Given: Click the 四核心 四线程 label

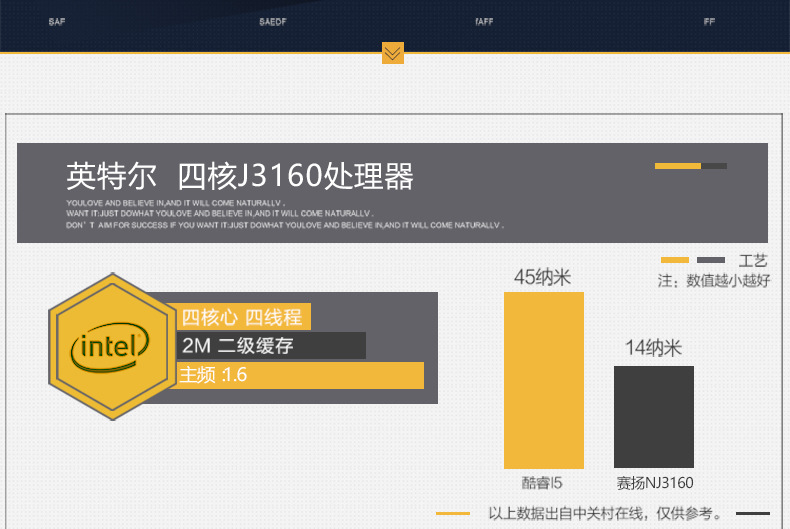Looking at the screenshot, I should [243, 317].
